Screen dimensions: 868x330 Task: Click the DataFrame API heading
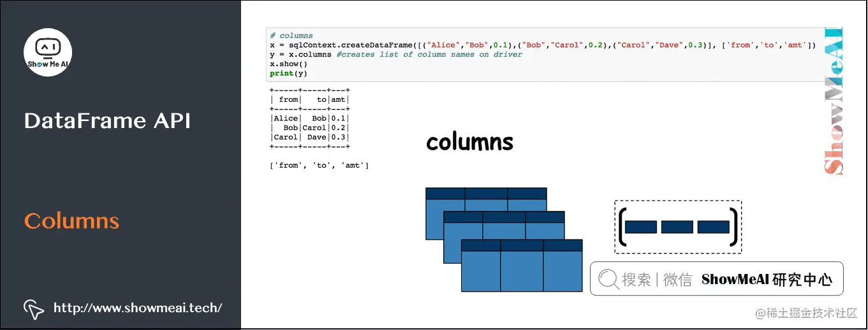pyautogui.click(x=107, y=120)
